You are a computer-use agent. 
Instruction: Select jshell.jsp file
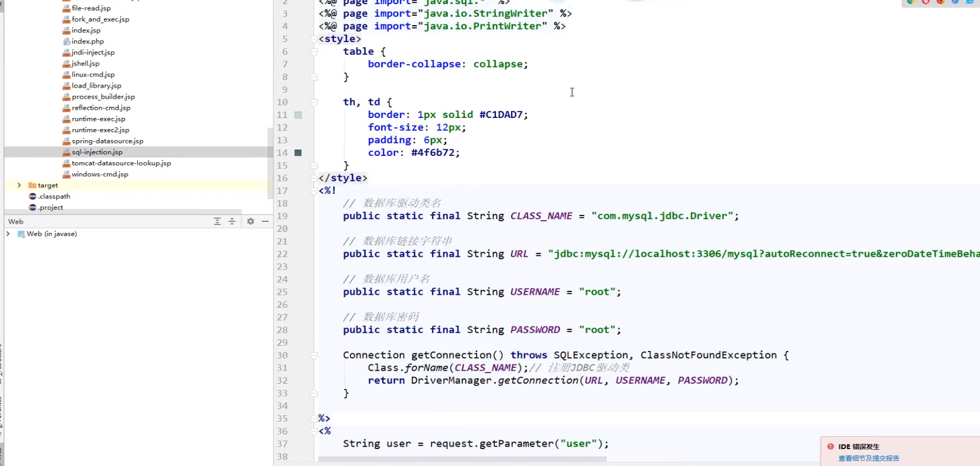[x=85, y=64]
